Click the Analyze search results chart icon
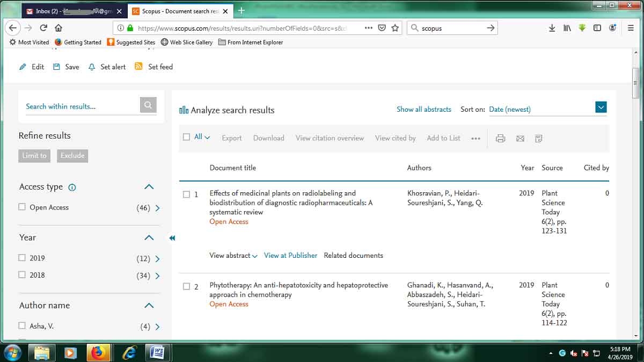The image size is (644, 362). click(x=184, y=110)
